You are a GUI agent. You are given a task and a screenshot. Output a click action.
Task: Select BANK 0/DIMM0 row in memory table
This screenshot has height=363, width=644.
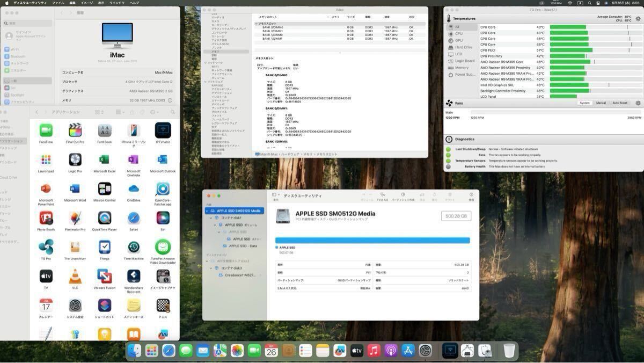[x=340, y=27]
